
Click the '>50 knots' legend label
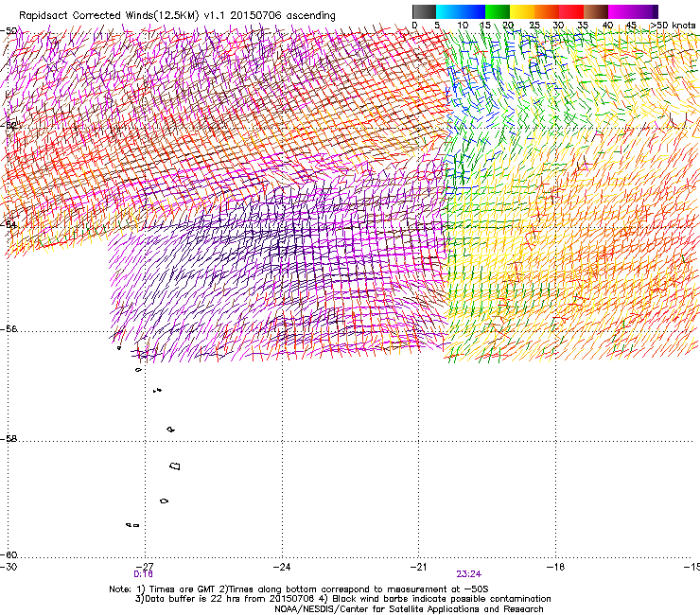pyautogui.click(x=673, y=26)
